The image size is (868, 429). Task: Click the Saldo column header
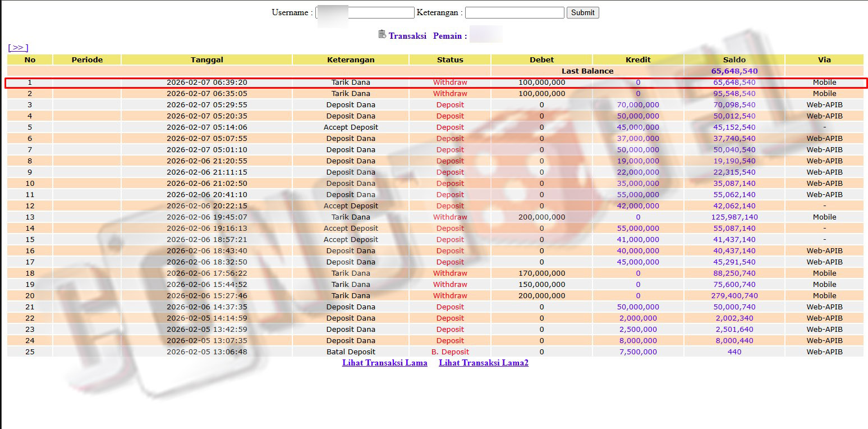pos(734,60)
